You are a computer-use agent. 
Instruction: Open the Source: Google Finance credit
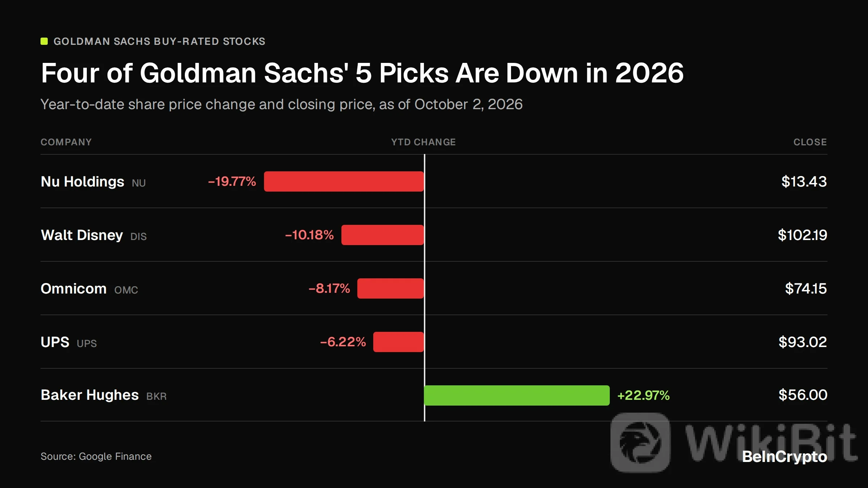click(x=96, y=457)
